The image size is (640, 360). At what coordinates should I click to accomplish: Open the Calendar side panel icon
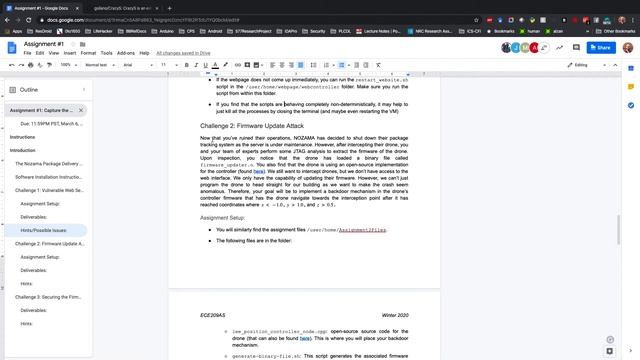point(631,68)
